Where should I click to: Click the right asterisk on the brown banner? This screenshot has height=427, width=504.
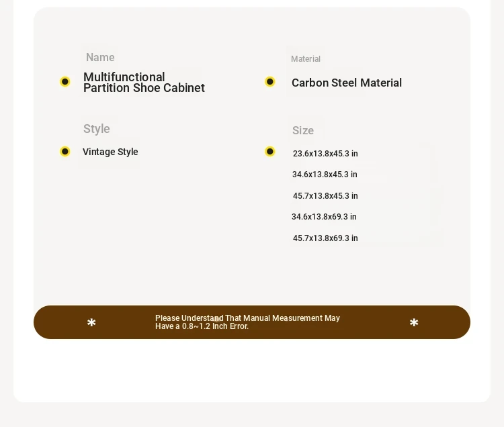414,323
